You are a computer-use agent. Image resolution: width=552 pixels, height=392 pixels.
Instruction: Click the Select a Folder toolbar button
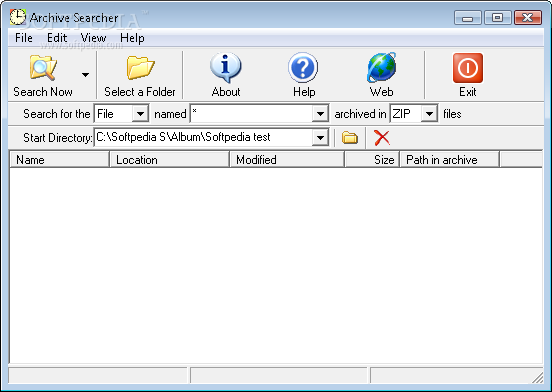pyautogui.click(x=140, y=76)
